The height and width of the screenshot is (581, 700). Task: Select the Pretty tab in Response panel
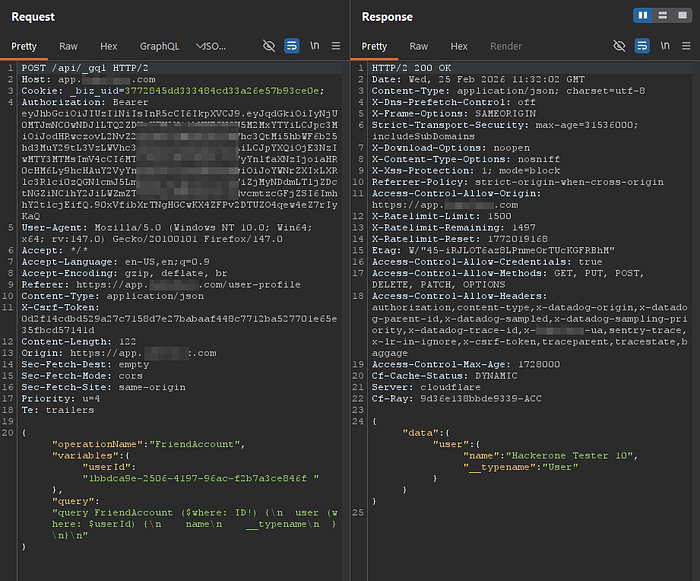(x=374, y=46)
